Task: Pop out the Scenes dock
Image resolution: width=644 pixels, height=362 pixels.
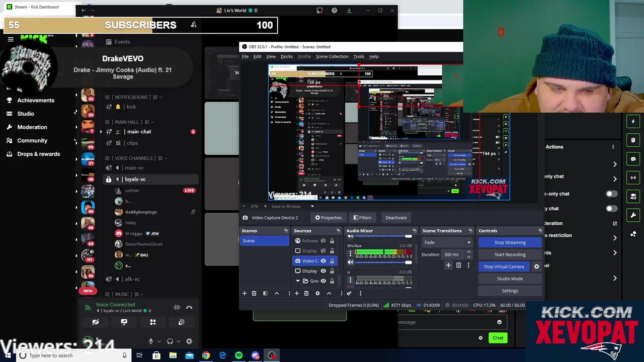Action: (x=286, y=231)
